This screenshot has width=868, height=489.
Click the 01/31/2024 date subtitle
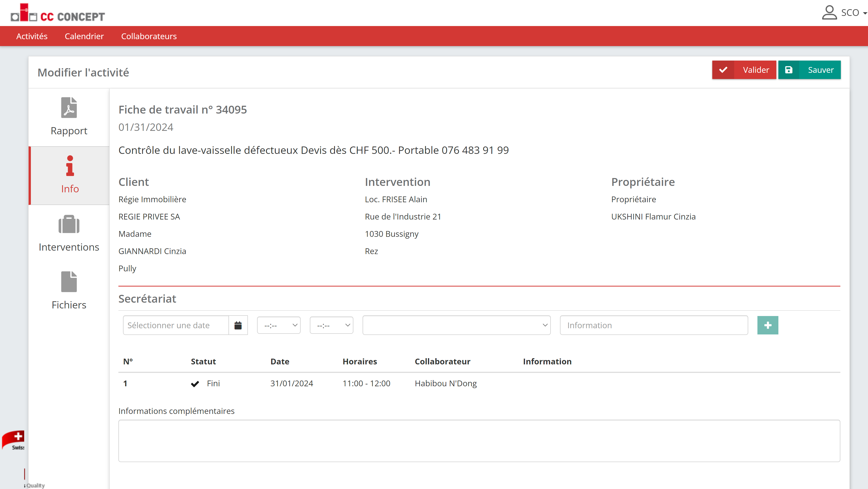(x=146, y=127)
